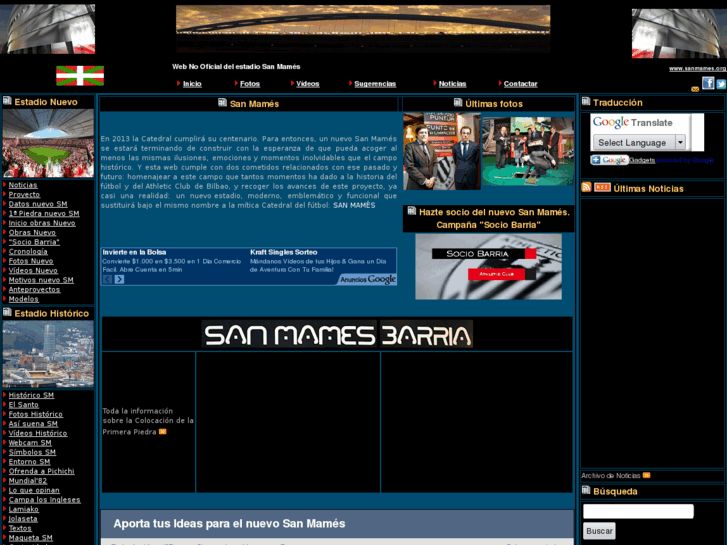Open Obras Nuevo link
The image size is (727, 545).
click(32, 233)
